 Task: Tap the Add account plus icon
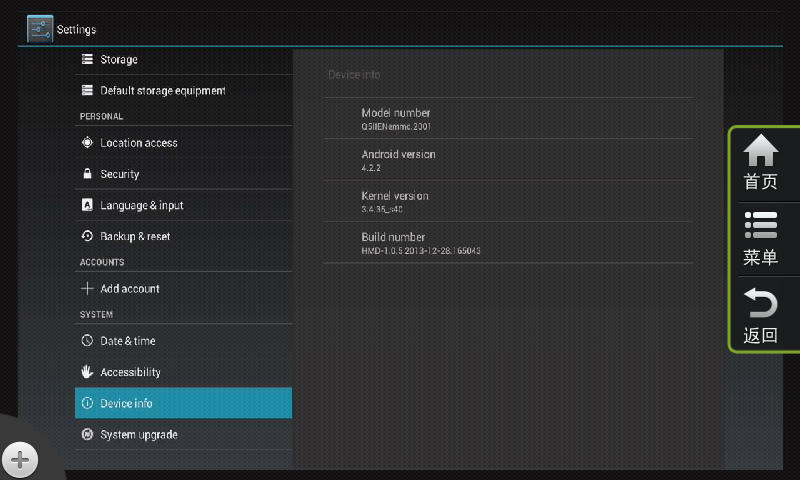click(x=87, y=289)
